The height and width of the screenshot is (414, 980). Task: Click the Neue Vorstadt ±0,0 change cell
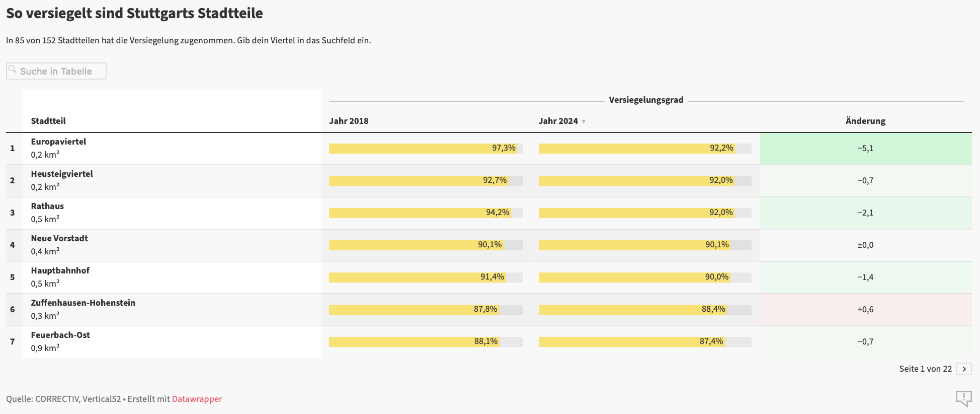click(x=865, y=245)
